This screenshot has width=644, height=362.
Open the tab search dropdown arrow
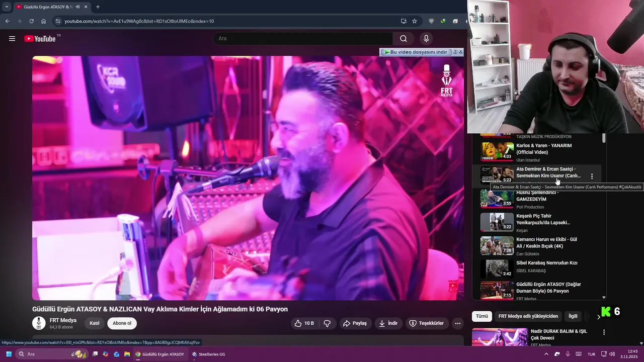7,7
